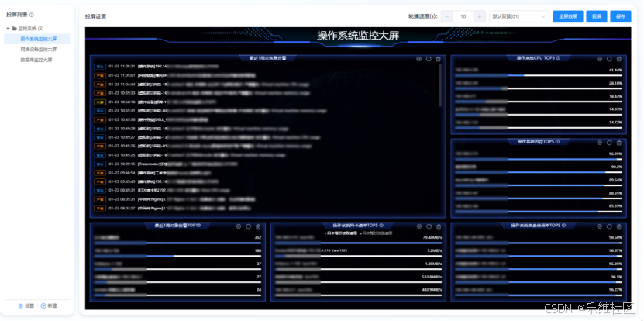Click the 98.58% disk usage bar

[x=539, y=243]
